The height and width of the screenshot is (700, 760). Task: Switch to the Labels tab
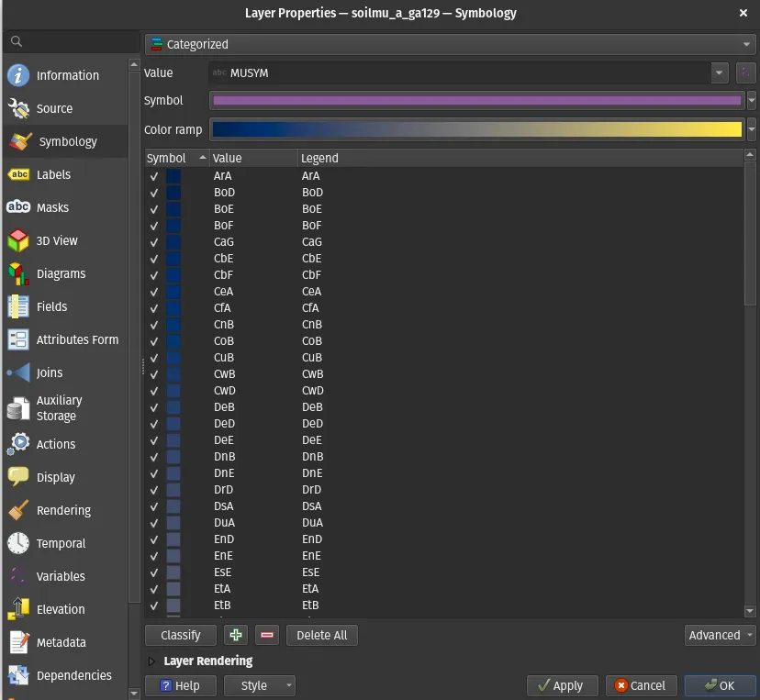[53, 174]
